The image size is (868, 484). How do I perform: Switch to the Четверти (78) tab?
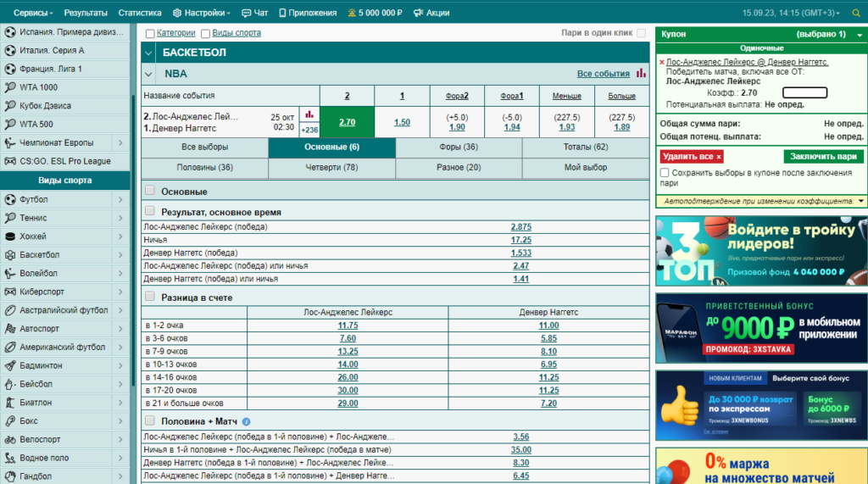point(331,167)
